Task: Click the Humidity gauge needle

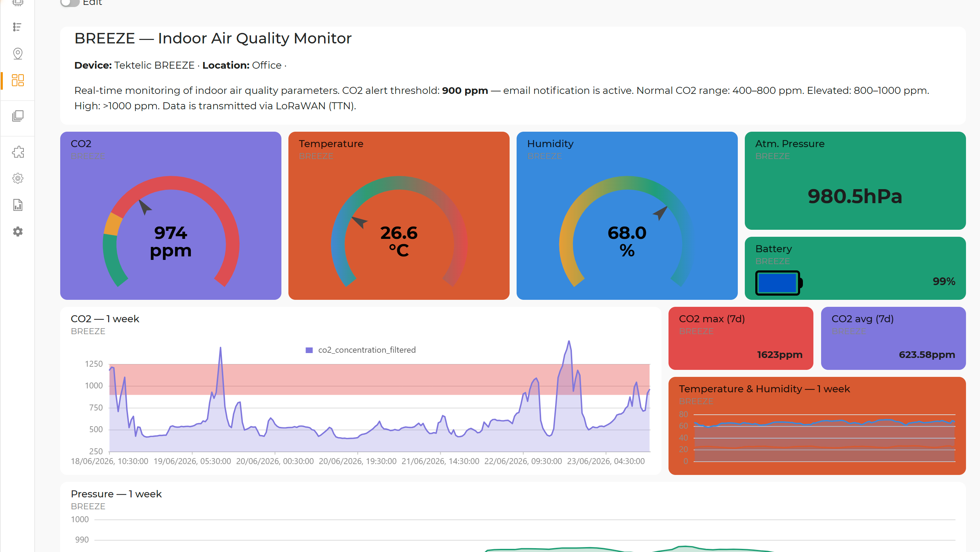Action: pos(660,213)
